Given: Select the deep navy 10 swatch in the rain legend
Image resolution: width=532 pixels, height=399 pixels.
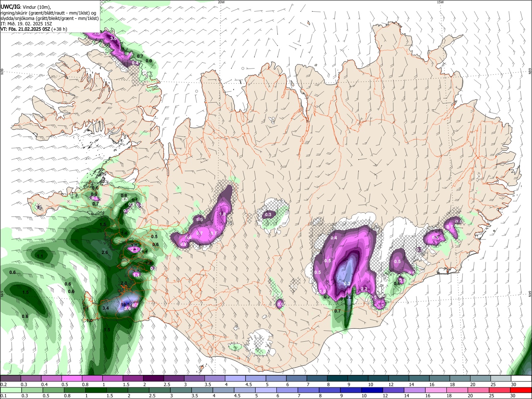Looking at the screenshot, I should (372, 390).
